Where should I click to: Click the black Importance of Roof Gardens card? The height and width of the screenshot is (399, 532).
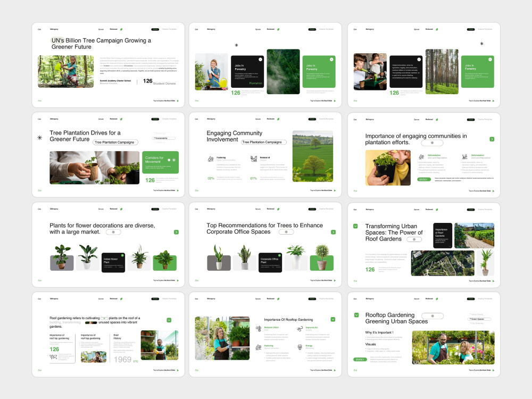coord(443,236)
